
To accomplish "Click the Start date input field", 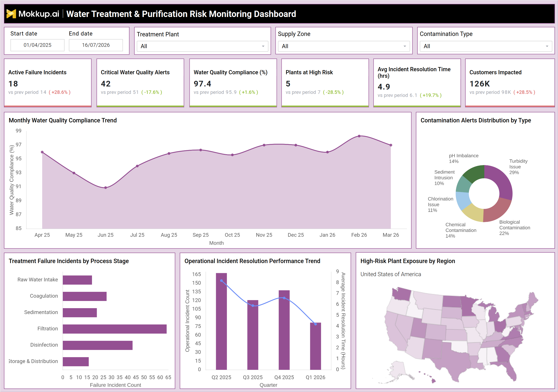I will pyautogui.click(x=37, y=45).
